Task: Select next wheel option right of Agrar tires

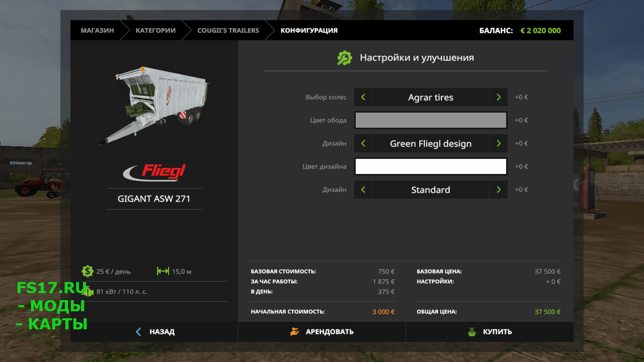Action: coord(498,97)
